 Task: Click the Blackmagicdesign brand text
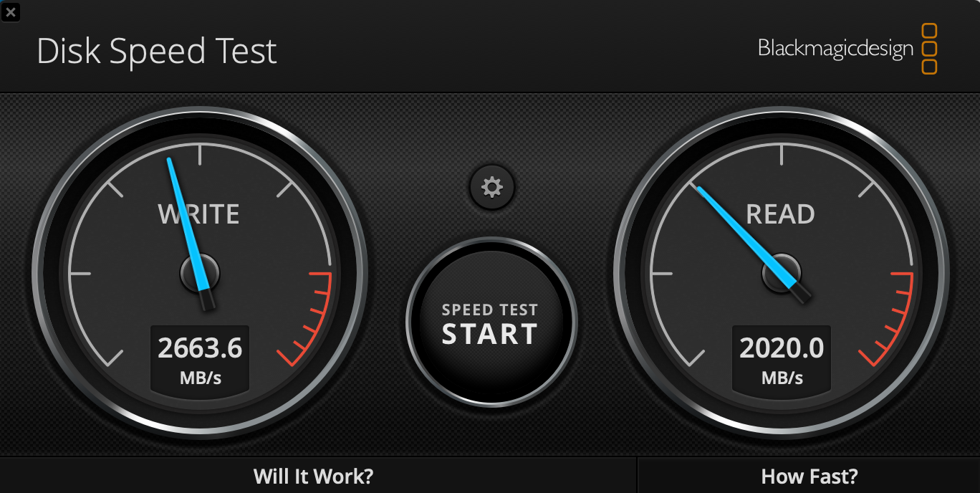click(835, 49)
